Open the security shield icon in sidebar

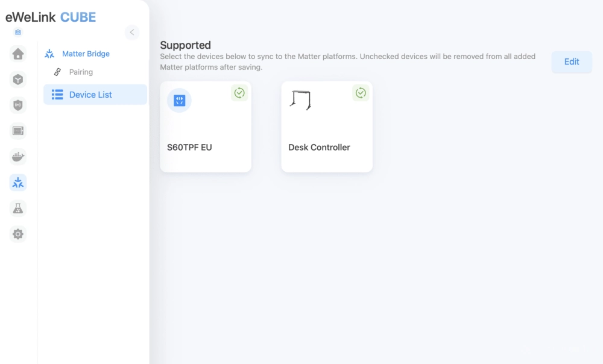17,105
